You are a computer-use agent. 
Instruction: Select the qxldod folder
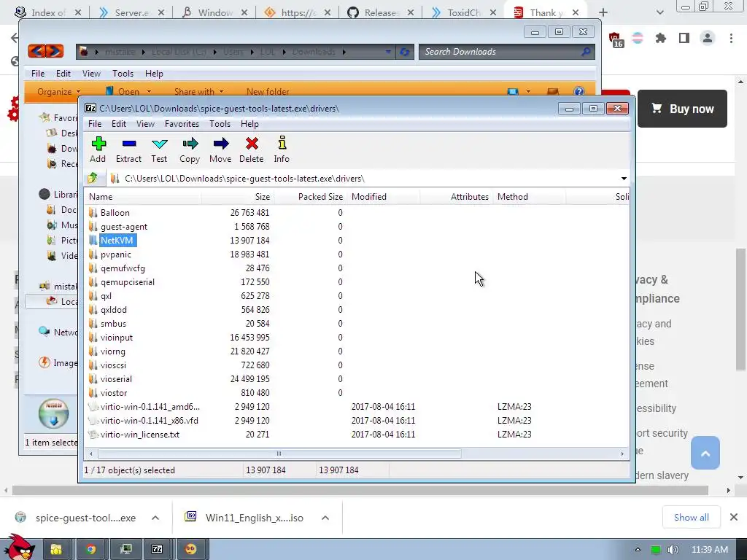(x=113, y=309)
